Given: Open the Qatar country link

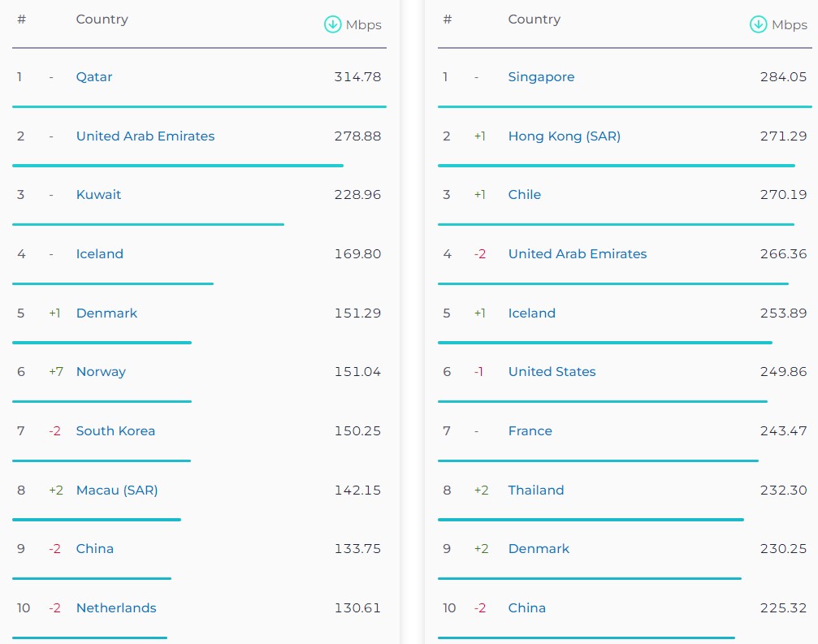Looking at the screenshot, I should point(94,77).
